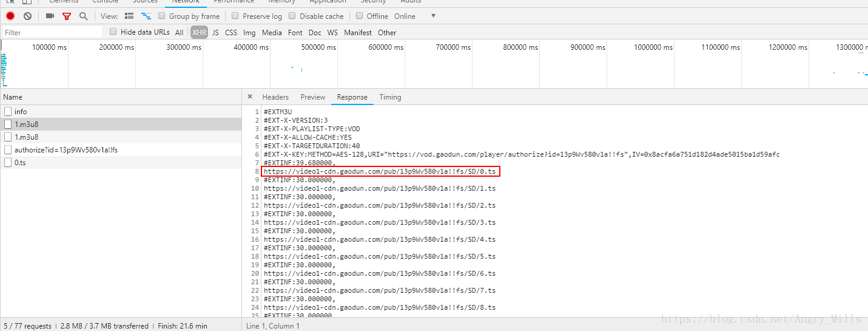Click the #EXTM3U line in response
This screenshot has height=331, width=868.
pos(278,112)
